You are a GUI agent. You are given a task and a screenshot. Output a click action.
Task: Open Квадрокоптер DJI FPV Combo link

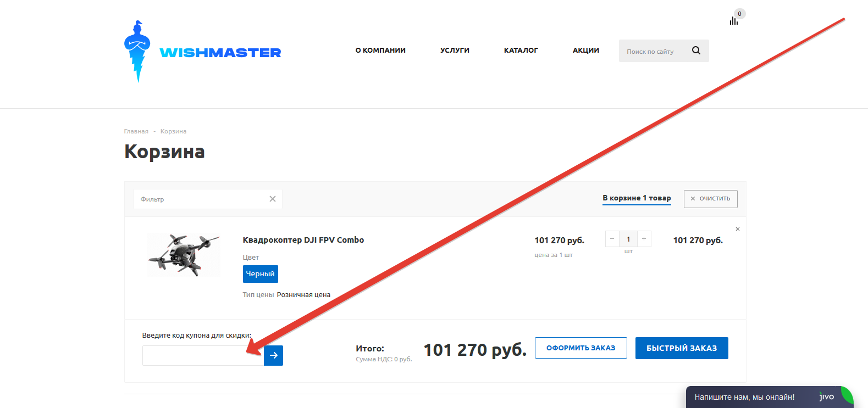[x=303, y=240]
